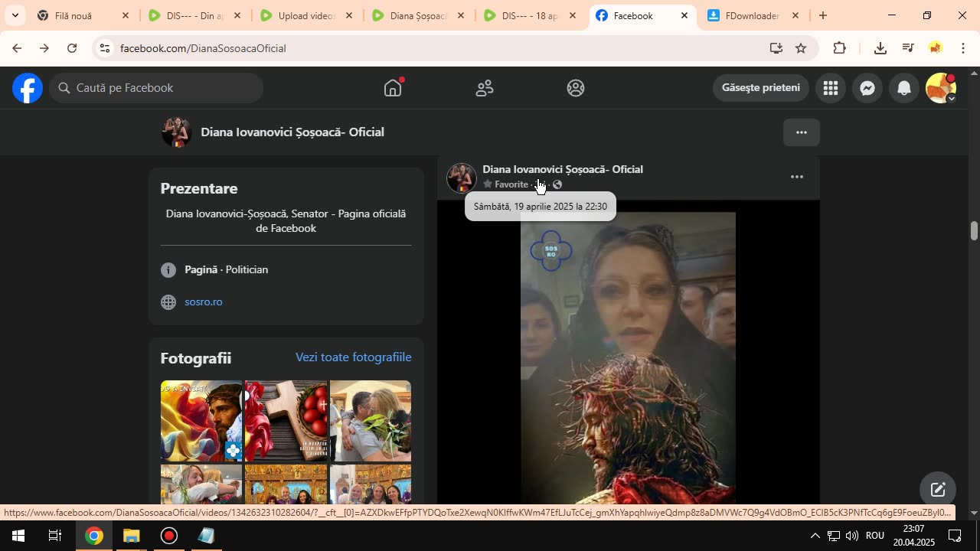The height and width of the screenshot is (551, 980).
Task: Open the sosro.ro website link
Action: [x=204, y=302]
